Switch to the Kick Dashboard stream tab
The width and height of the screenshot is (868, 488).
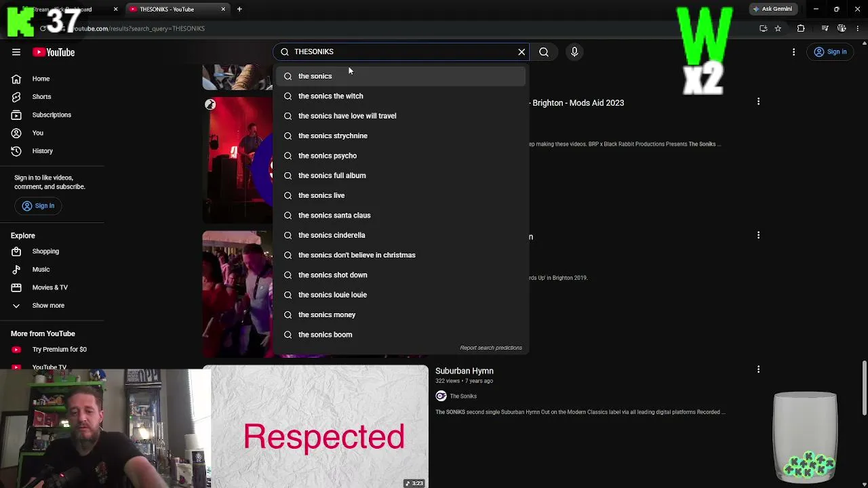click(66, 9)
